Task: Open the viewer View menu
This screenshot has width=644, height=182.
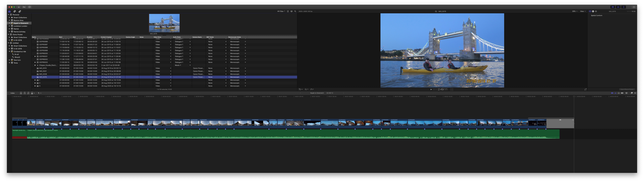Action: [583, 11]
